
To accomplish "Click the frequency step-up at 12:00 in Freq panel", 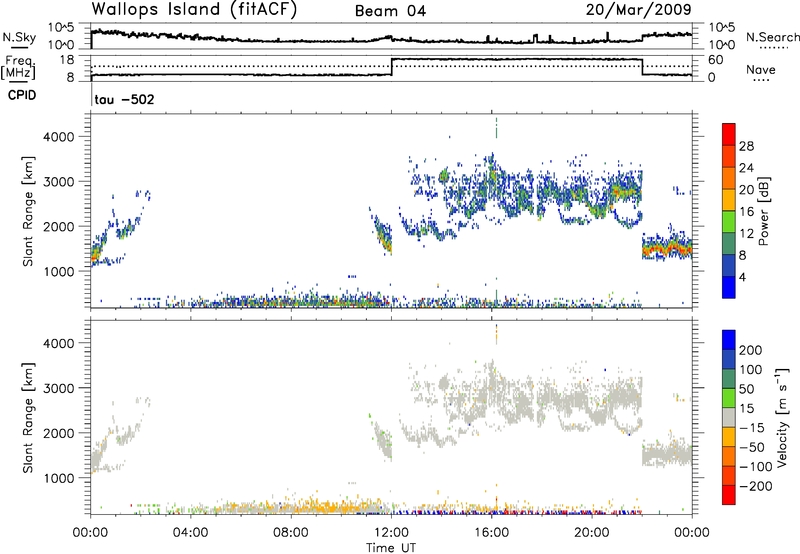I will (392, 67).
